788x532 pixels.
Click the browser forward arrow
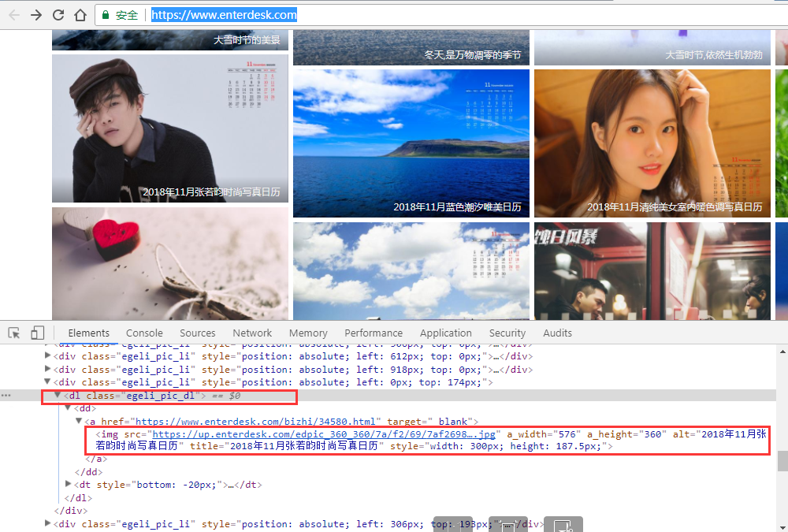36,15
